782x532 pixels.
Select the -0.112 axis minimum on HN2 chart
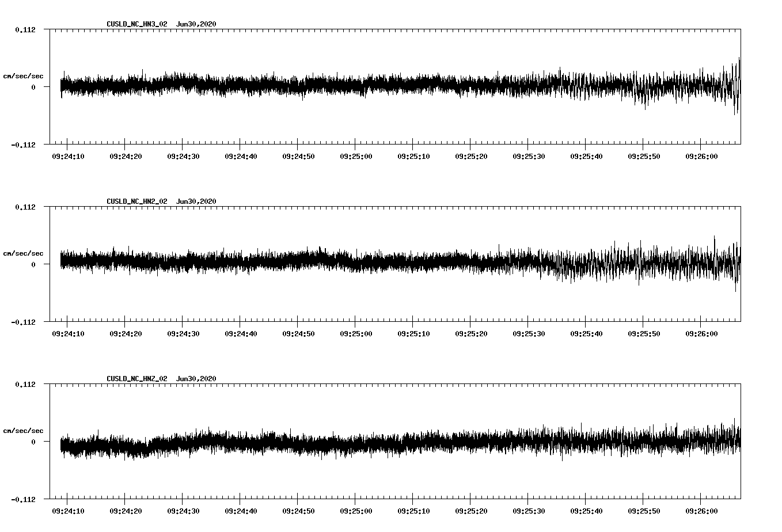[x=24, y=322]
